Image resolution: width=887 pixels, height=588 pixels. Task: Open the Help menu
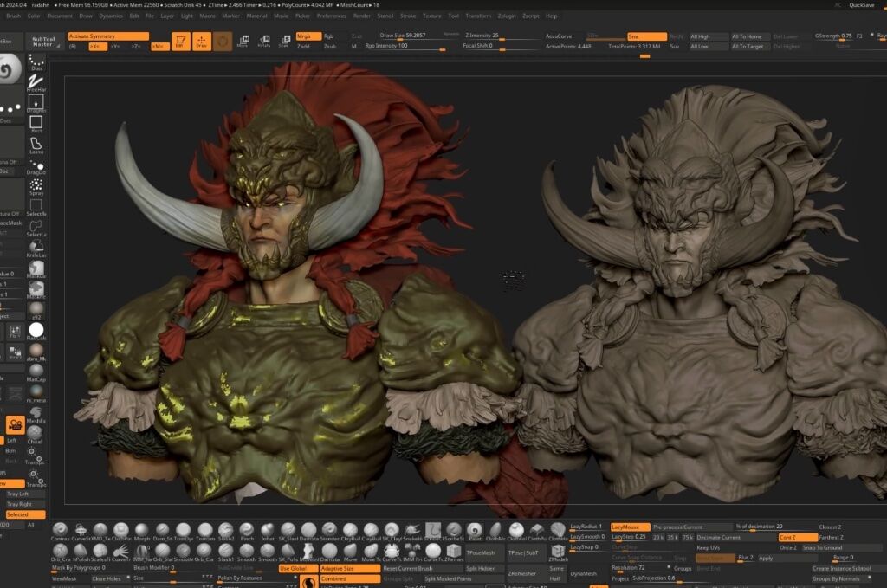(552, 16)
